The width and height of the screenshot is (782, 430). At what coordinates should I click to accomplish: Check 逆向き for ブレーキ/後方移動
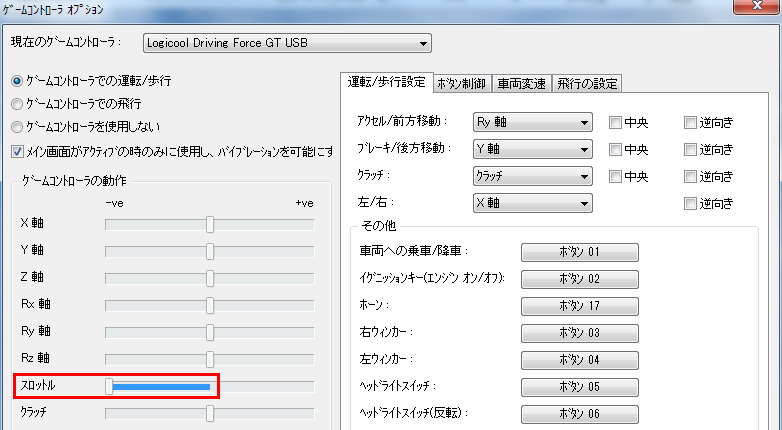tap(690, 149)
